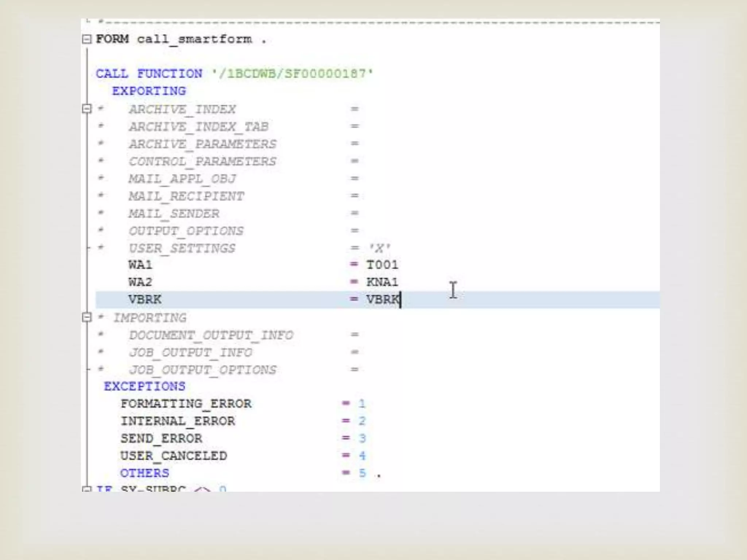The height and width of the screenshot is (560, 747).
Task: Collapse the FORM call_smartform code block
Action: click(x=86, y=39)
